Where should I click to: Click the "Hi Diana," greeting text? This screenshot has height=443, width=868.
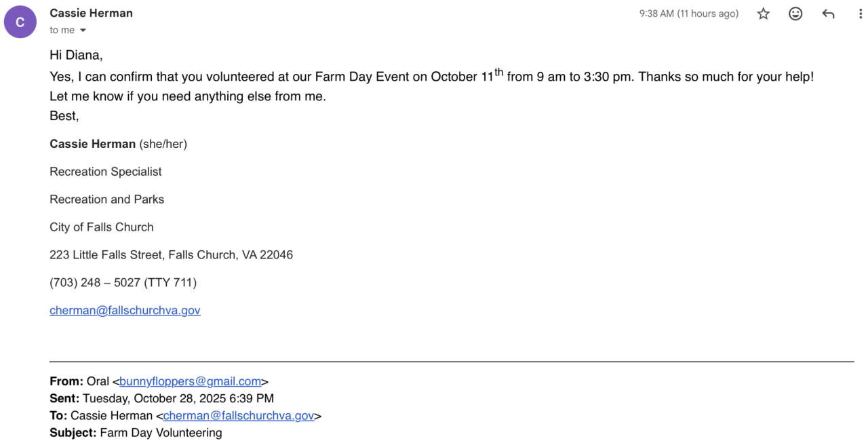tap(76, 55)
